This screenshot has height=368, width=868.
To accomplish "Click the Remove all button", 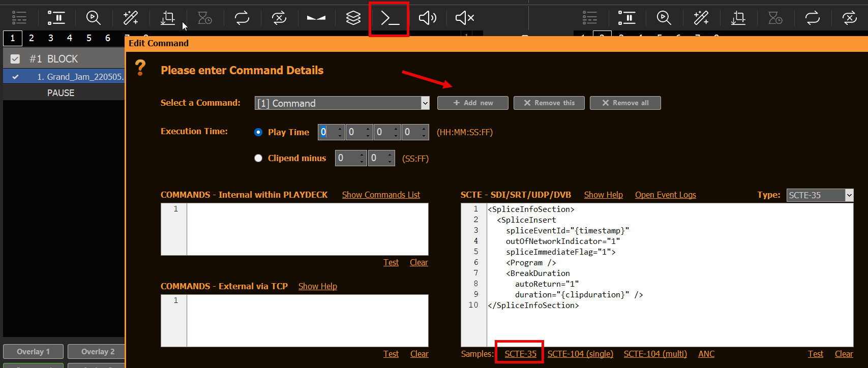I will tap(625, 103).
